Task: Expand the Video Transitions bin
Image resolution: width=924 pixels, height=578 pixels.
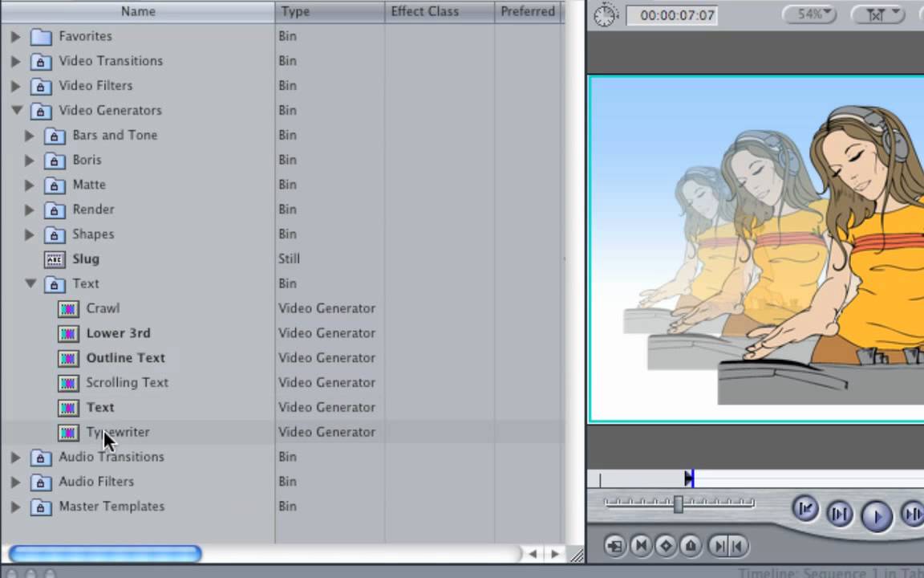Action: point(16,61)
